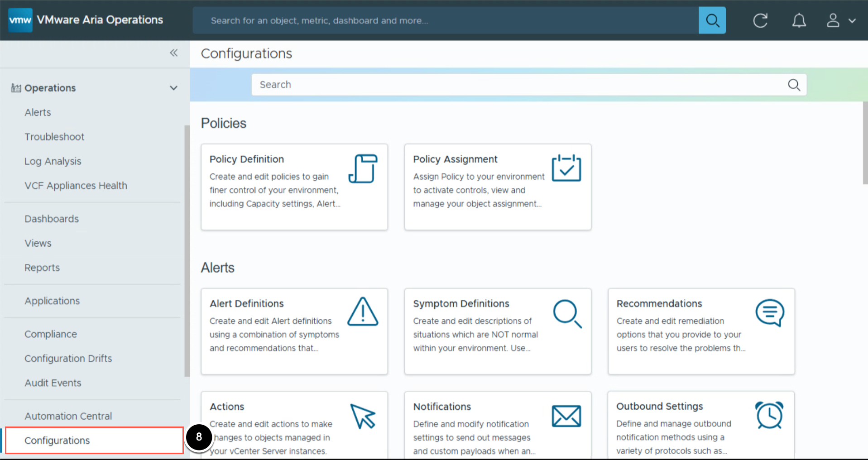Click the Notifications envelope icon
The width and height of the screenshot is (868, 460).
[x=566, y=416]
